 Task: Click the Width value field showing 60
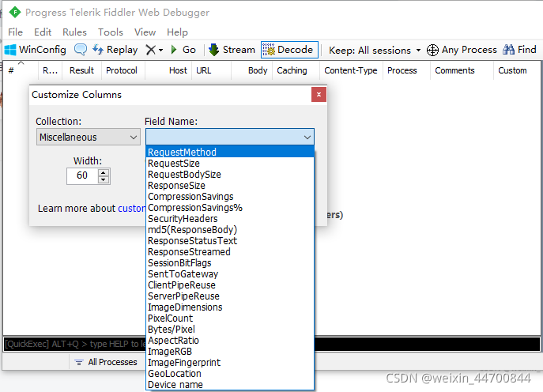[x=82, y=175]
